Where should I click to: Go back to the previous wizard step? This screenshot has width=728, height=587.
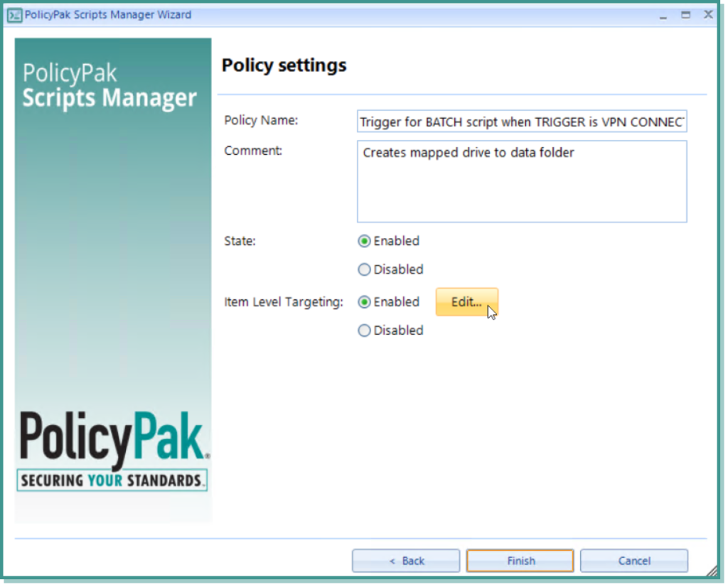(x=405, y=561)
